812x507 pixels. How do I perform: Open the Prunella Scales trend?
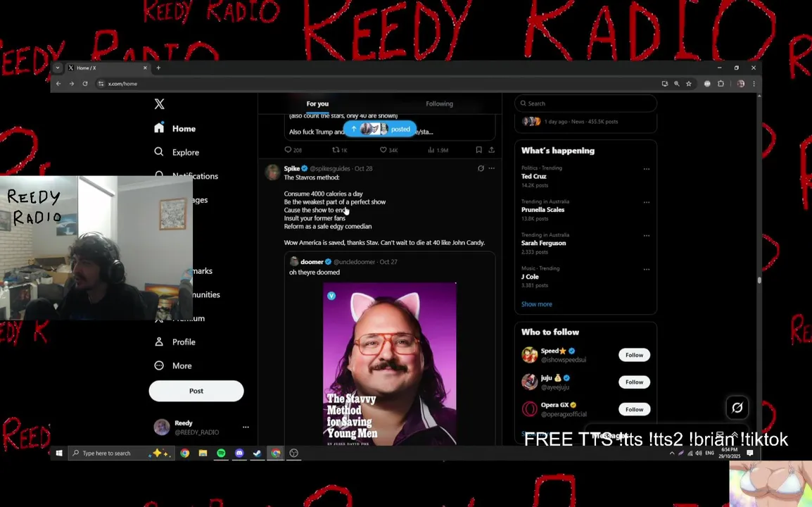point(543,209)
